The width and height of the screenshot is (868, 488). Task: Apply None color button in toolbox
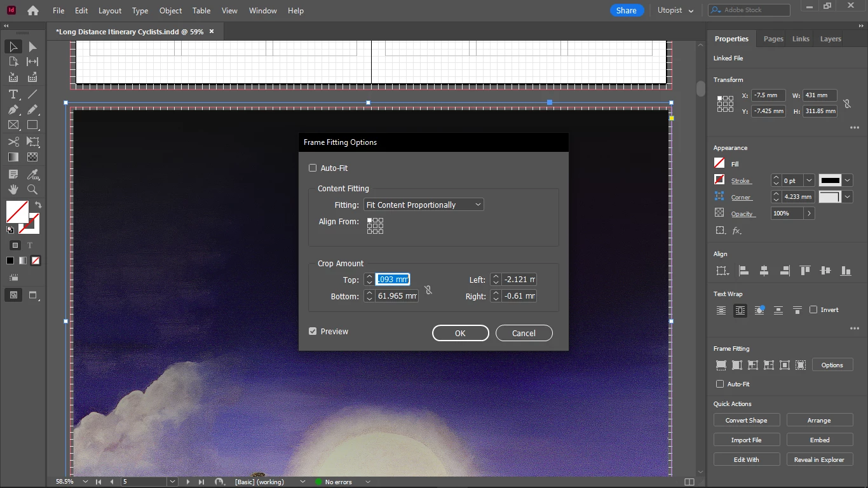[x=36, y=261]
